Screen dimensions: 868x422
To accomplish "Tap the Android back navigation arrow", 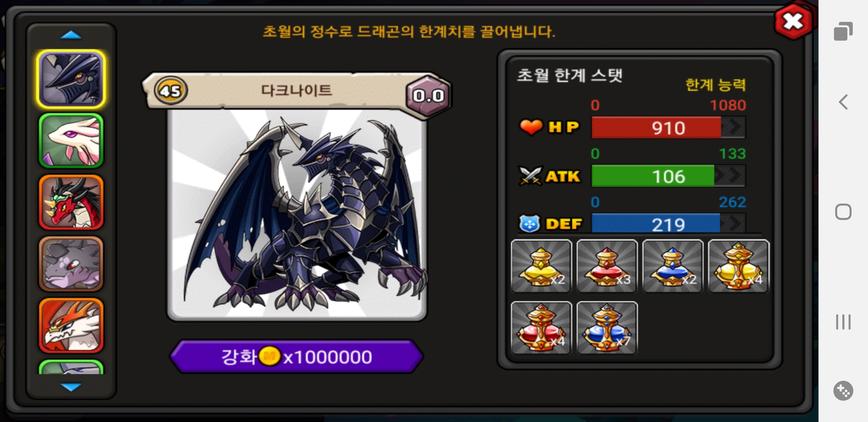I will click(x=843, y=102).
